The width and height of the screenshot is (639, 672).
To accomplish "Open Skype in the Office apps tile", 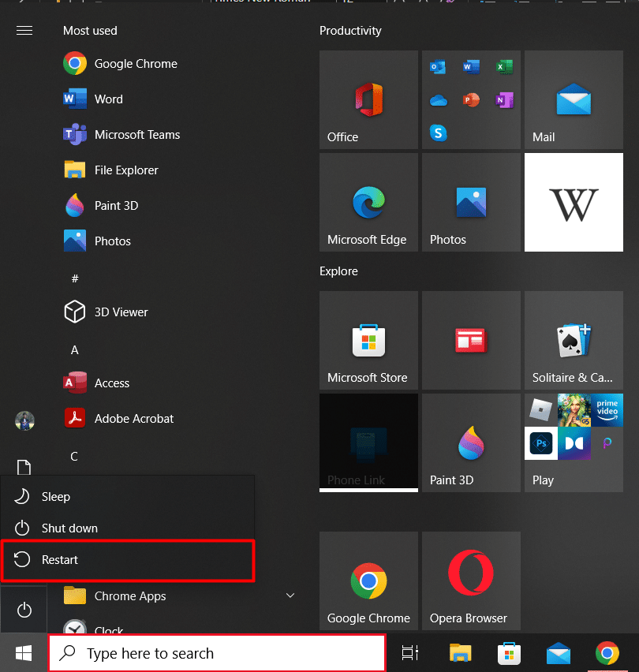I will click(x=438, y=133).
